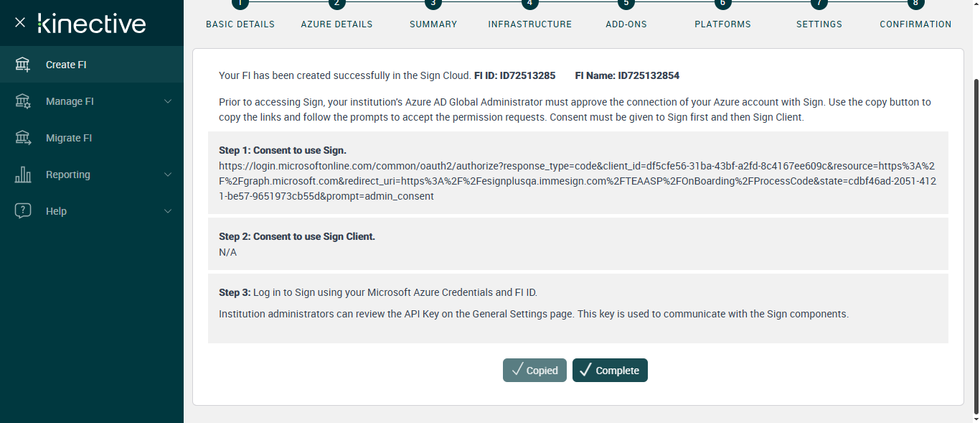Expand the Manage FI chevron
This screenshot has height=423, width=980.
[x=168, y=101]
